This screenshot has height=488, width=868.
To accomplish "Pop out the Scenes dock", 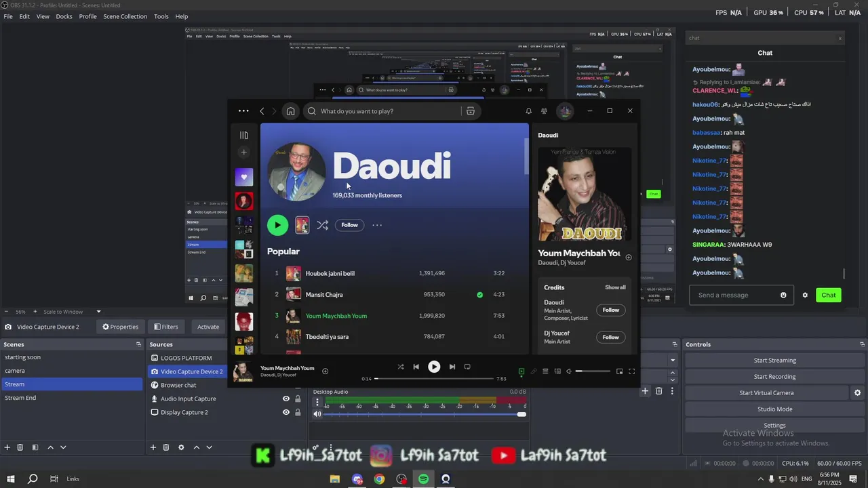I will (138, 344).
